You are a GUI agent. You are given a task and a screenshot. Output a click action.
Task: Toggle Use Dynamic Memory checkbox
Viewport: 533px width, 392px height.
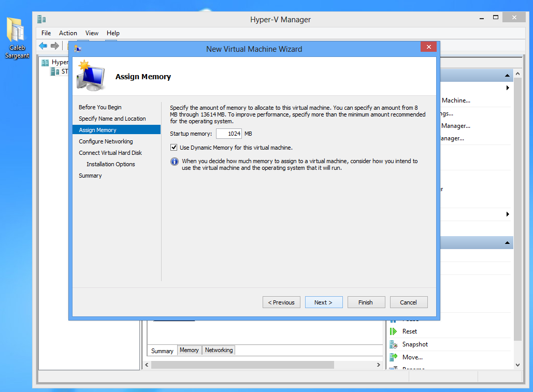point(174,148)
